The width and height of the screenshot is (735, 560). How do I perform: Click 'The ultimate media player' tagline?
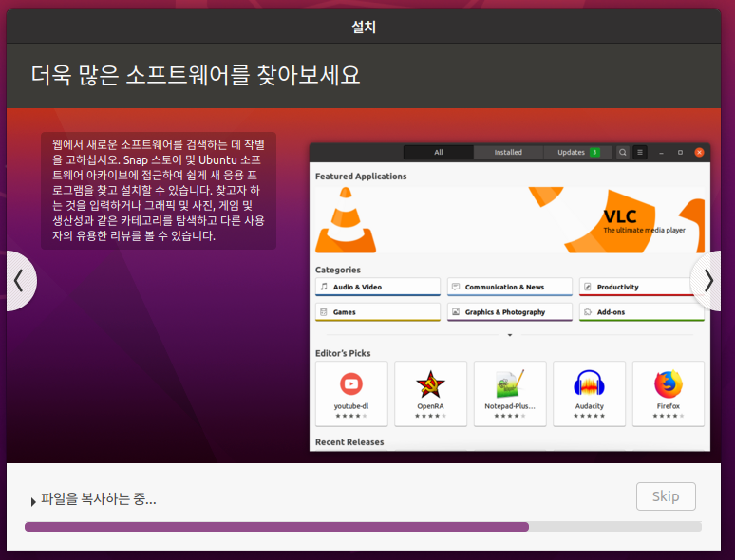pyautogui.click(x=644, y=230)
